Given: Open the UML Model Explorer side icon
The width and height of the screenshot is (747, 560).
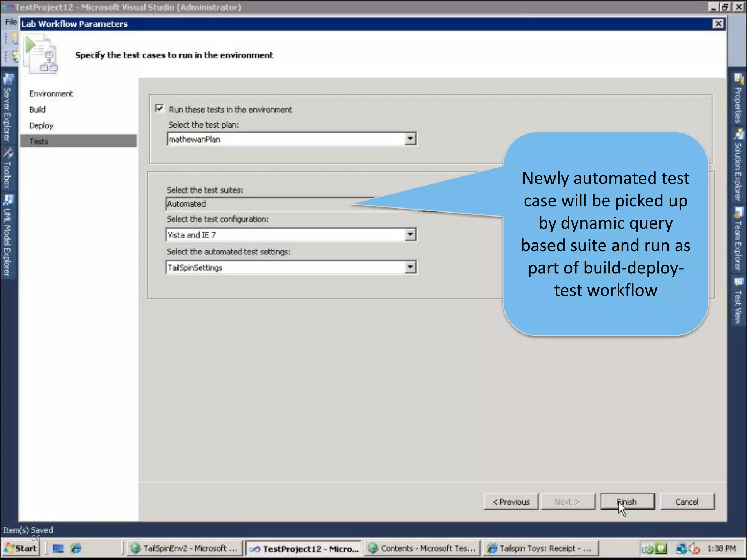Looking at the screenshot, I should (x=8, y=200).
